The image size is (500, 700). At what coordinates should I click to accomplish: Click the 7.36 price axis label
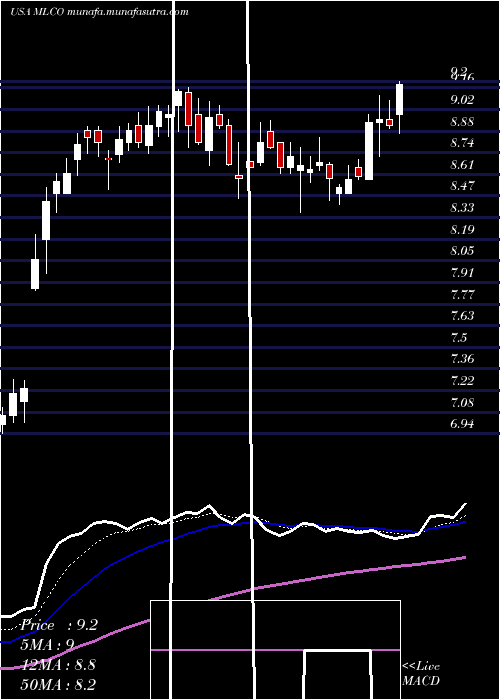point(462,359)
